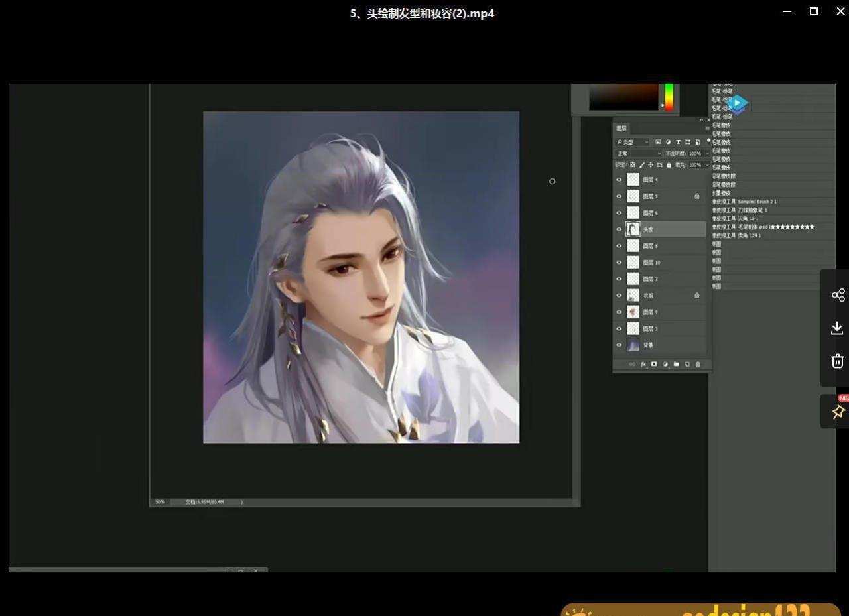Click the fill 100% value field
Image resolution: width=849 pixels, height=616 pixels.
tap(695, 165)
